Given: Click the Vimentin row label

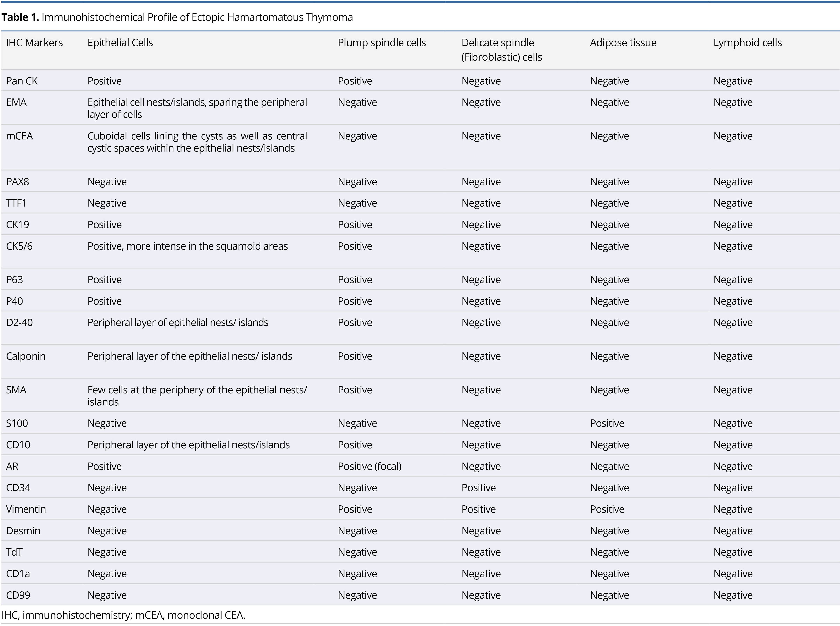Looking at the screenshot, I should pos(26,509).
